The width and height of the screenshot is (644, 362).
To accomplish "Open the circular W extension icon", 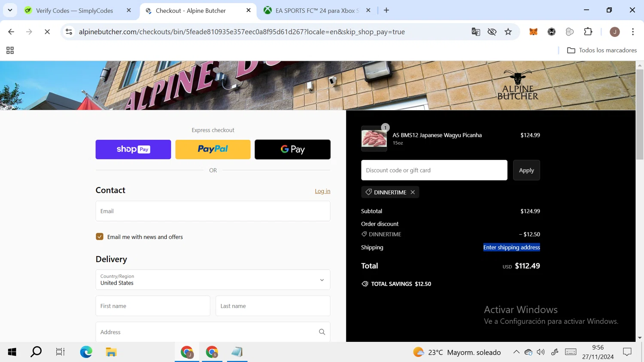I will tap(552, 32).
